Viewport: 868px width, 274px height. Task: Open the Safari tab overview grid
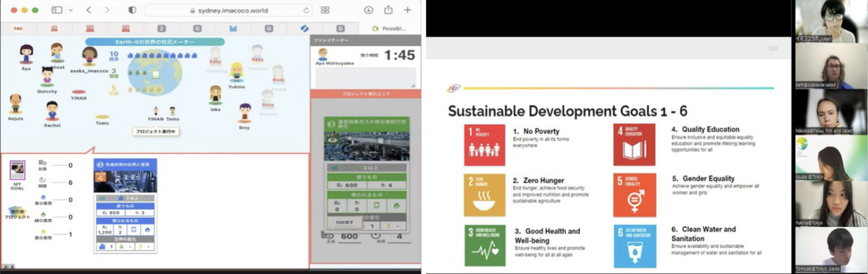pyautogui.click(x=325, y=10)
